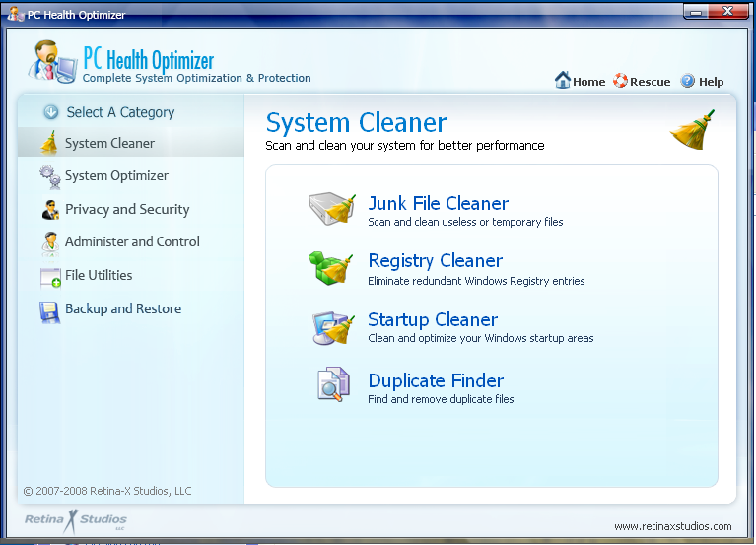Click the Rescue lifebuoy icon
The height and width of the screenshot is (545, 756).
(621, 81)
